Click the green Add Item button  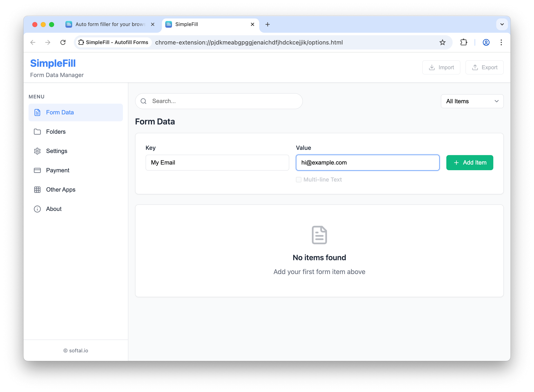point(469,163)
